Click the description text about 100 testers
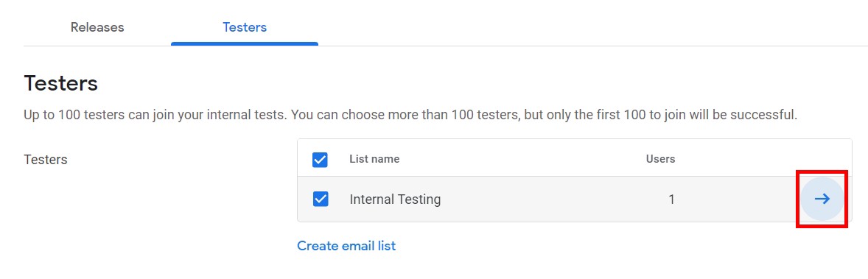This screenshot has height=279, width=868. click(410, 115)
